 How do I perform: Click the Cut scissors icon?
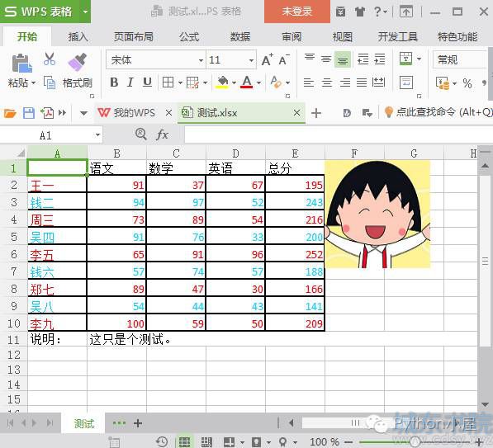tap(50, 59)
